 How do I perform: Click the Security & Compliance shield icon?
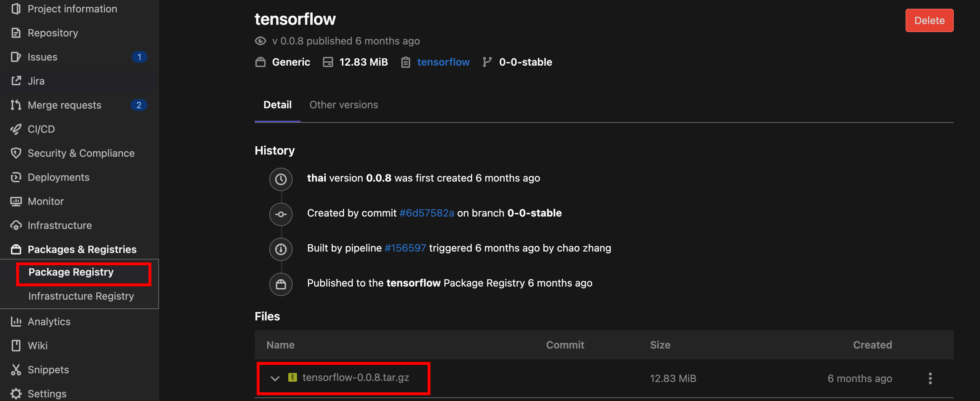click(16, 153)
